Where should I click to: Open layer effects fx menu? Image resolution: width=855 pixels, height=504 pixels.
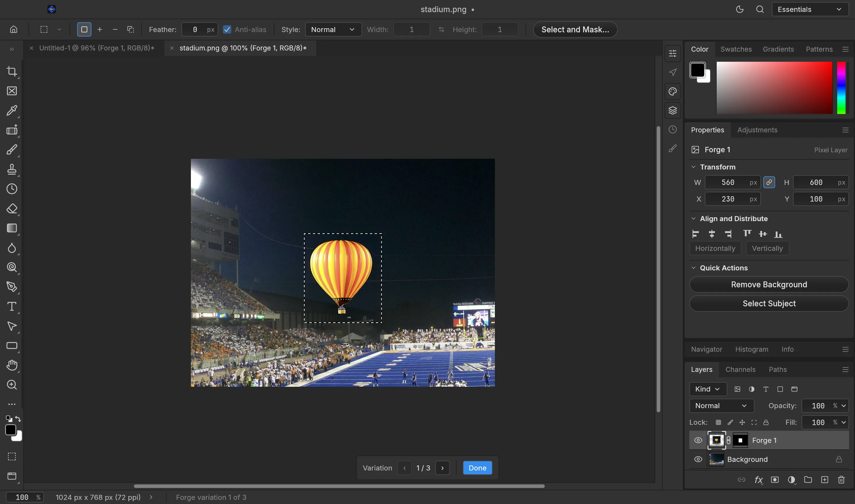coord(758,480)
